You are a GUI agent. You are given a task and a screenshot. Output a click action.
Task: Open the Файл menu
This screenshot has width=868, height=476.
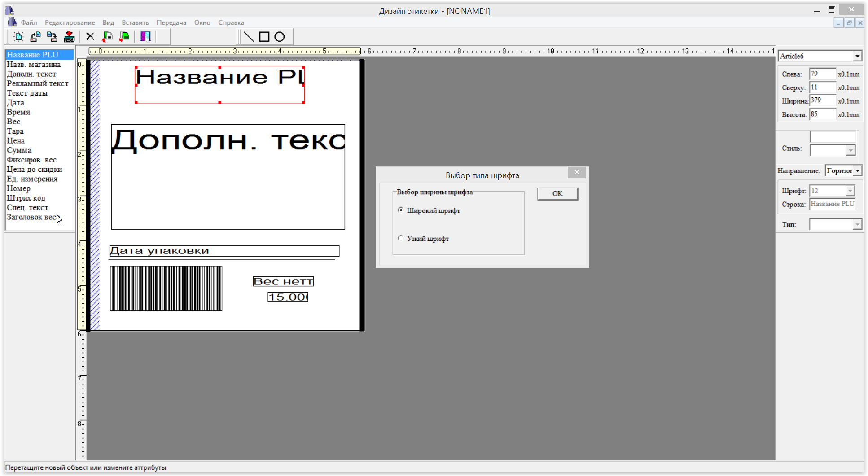click(29, 22)
